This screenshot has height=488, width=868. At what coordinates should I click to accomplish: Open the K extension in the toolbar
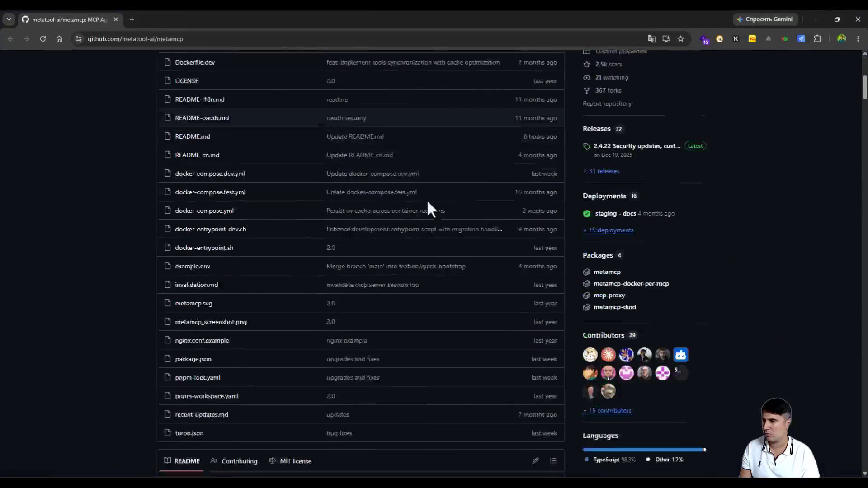(x=736, y=39)
